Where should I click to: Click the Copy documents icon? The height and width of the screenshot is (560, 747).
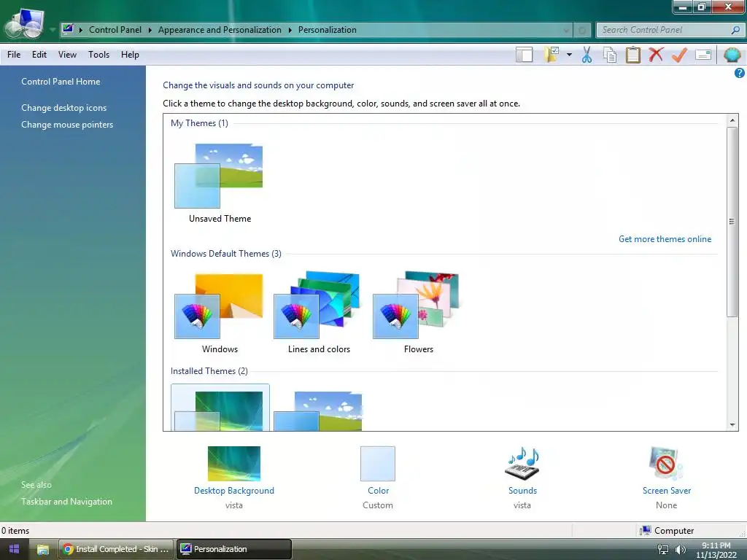(x=610, y=55)
